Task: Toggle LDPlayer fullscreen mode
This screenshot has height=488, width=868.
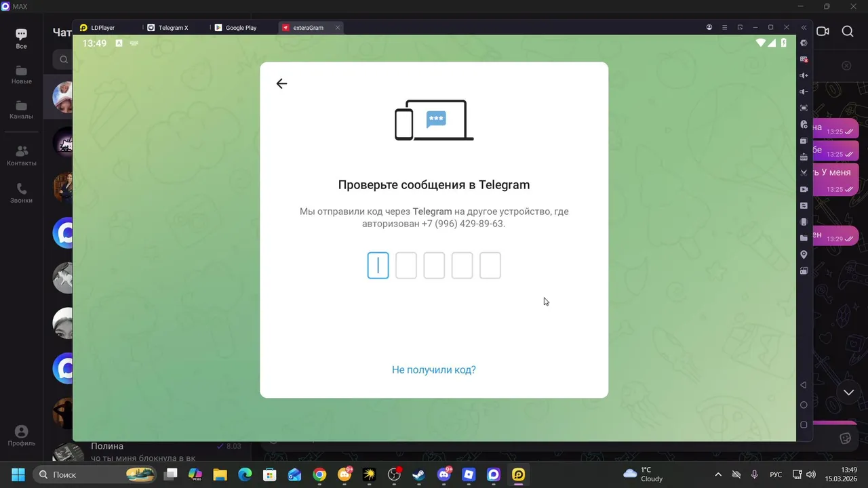Action: [804, 108]
